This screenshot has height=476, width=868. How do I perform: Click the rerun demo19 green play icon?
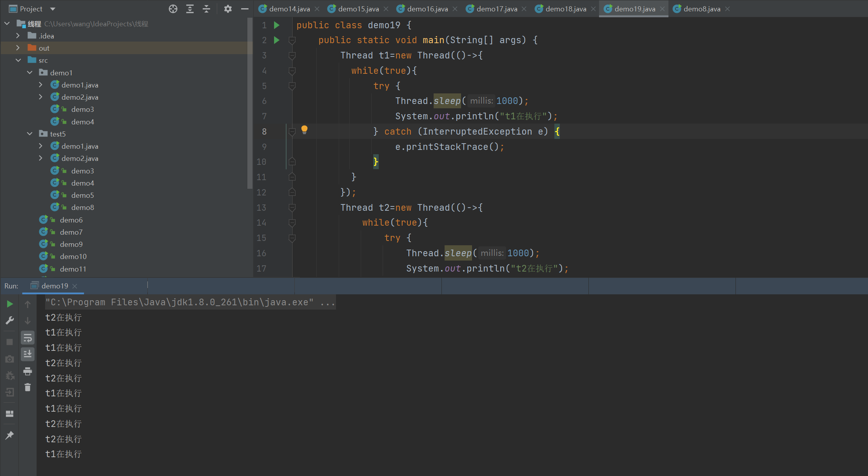[10, 304]
